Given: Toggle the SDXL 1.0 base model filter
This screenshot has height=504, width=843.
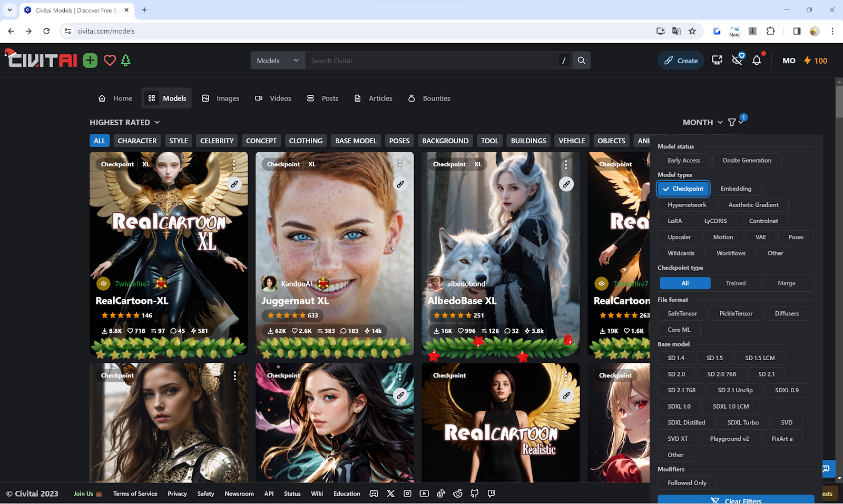Looking at the screenshot, I should [x=679, y=407].
